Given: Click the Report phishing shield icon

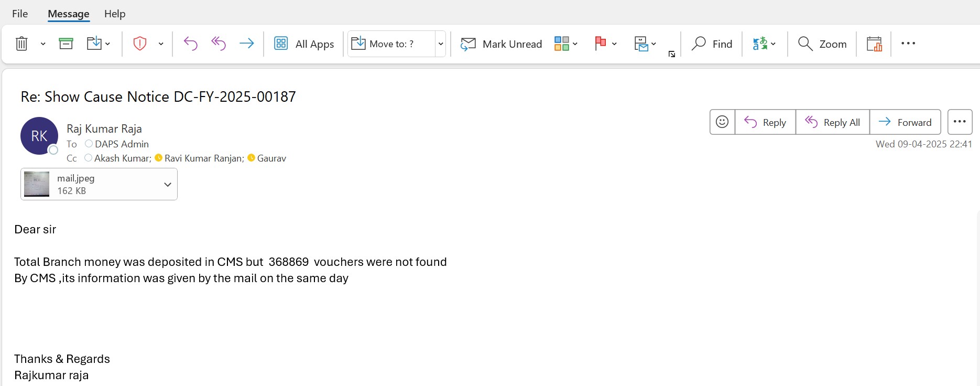Looking at the screenshot, I should 140,44.
